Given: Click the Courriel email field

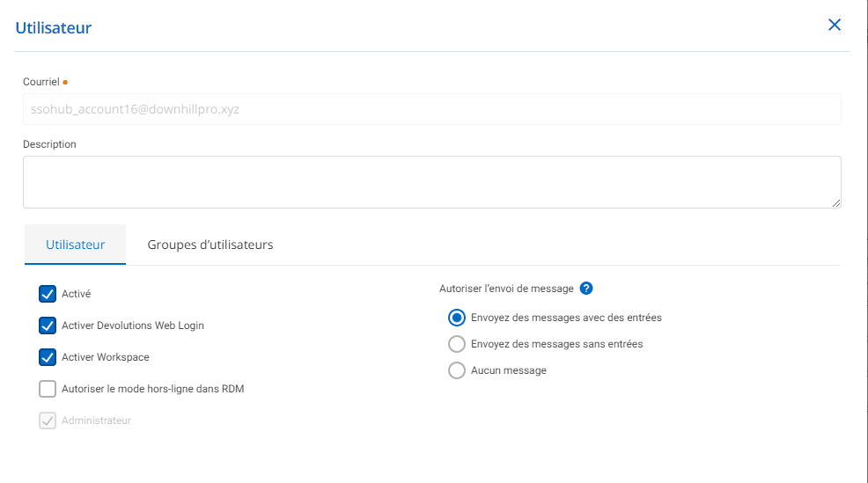Looking at the screenshot, I should [431, 110].
